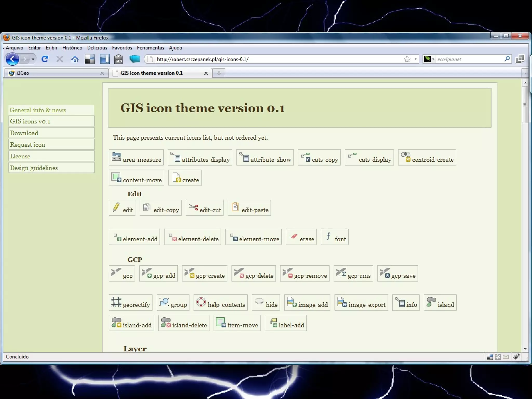The height and width of the screenshot is (399, 532).
Task: Open the Download sidebar link
Action: [x=24, y=133]
